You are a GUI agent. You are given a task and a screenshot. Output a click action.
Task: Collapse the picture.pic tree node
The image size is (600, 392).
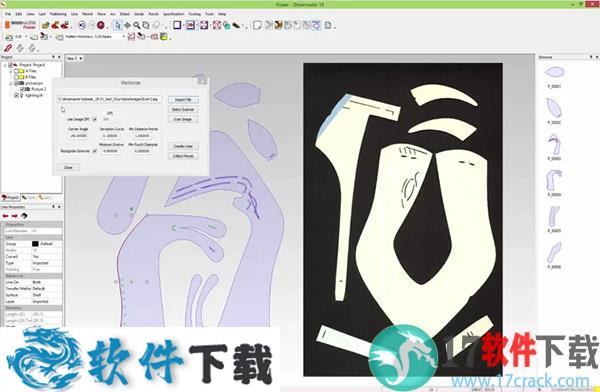pyautogui.click(x=11, y=83)
